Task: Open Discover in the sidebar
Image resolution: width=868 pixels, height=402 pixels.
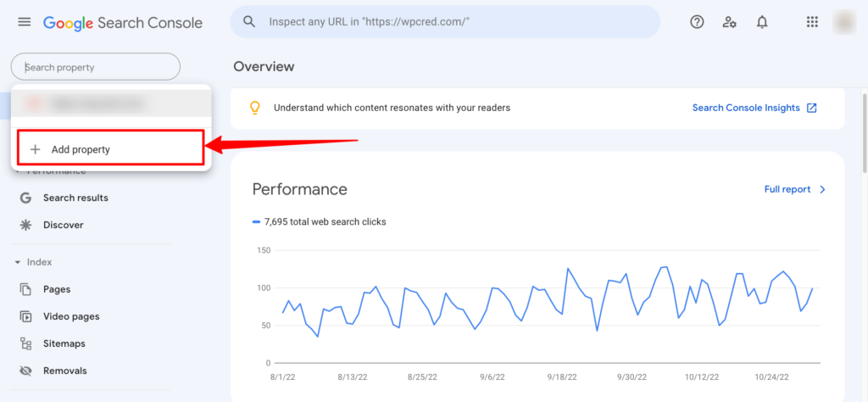Action: click(64, 225)
